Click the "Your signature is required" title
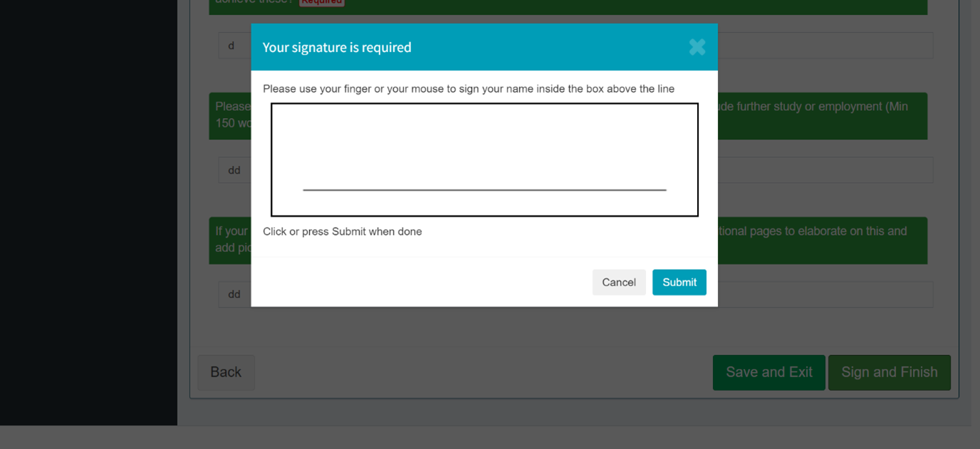Screen dimensions: 980x449 pyautogui.click(x=337, y=48)
